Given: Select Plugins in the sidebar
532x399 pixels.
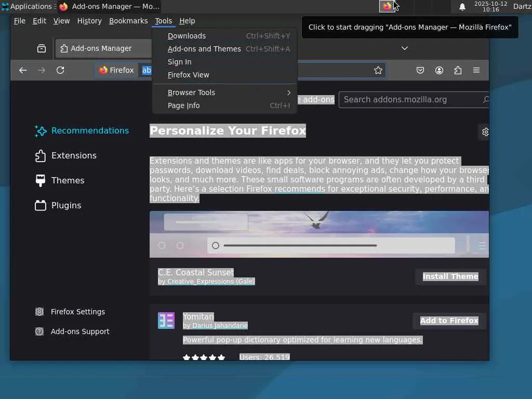Looking at the screenshot, I should (x=58, y=205).
